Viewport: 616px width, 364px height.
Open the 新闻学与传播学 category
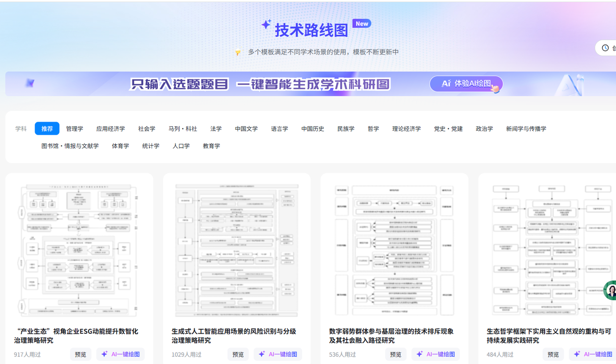click(526, 128)
